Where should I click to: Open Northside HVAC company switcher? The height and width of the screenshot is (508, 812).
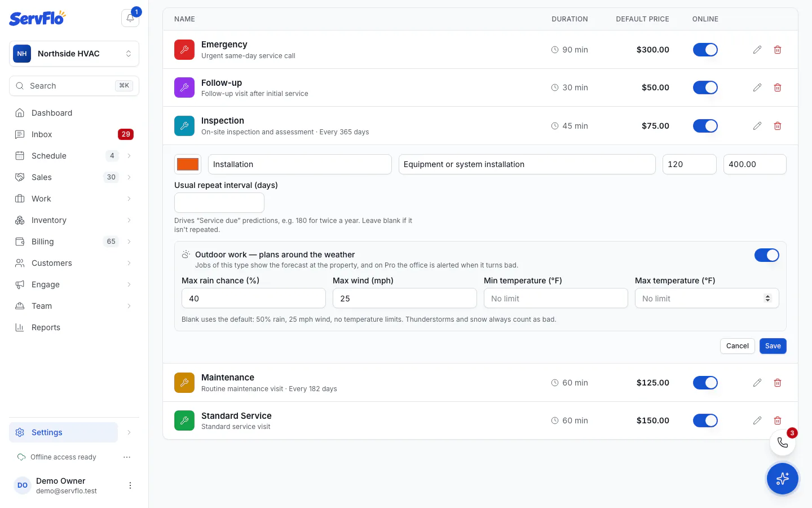(74, 54)
